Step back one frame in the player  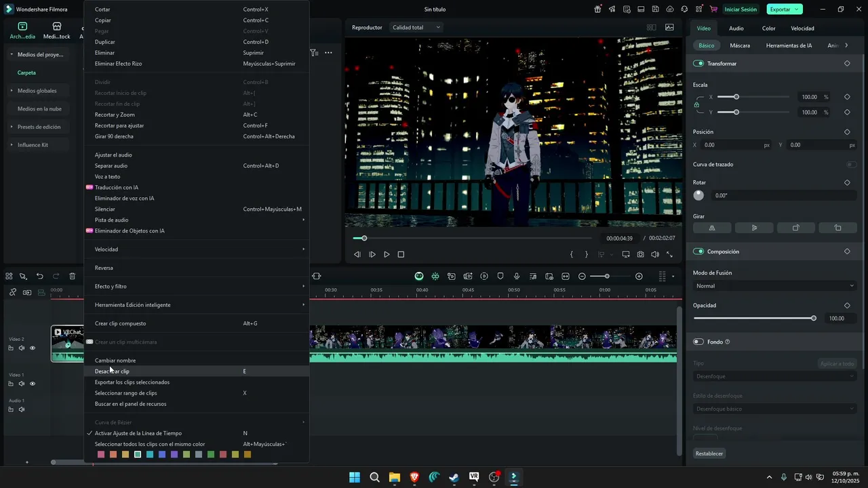[357, 255]
